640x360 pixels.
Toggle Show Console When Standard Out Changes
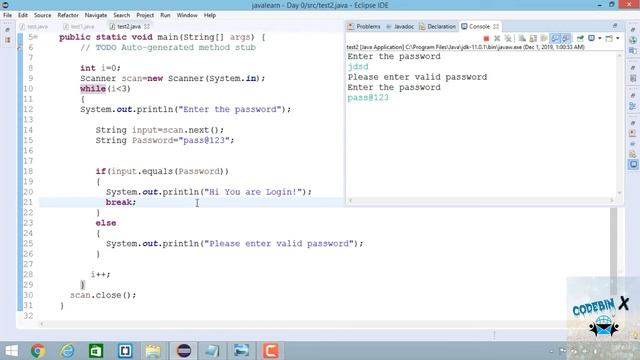point(555,38)
